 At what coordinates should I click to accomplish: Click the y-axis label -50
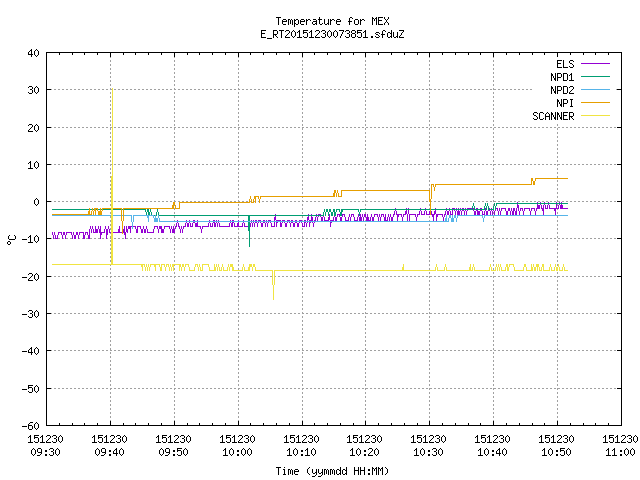coord(31,389)
